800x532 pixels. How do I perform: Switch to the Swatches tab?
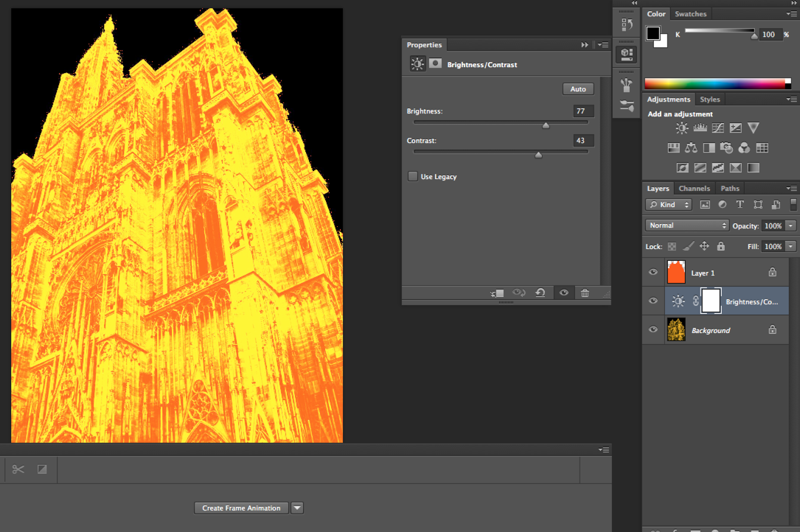coord(690,14)
